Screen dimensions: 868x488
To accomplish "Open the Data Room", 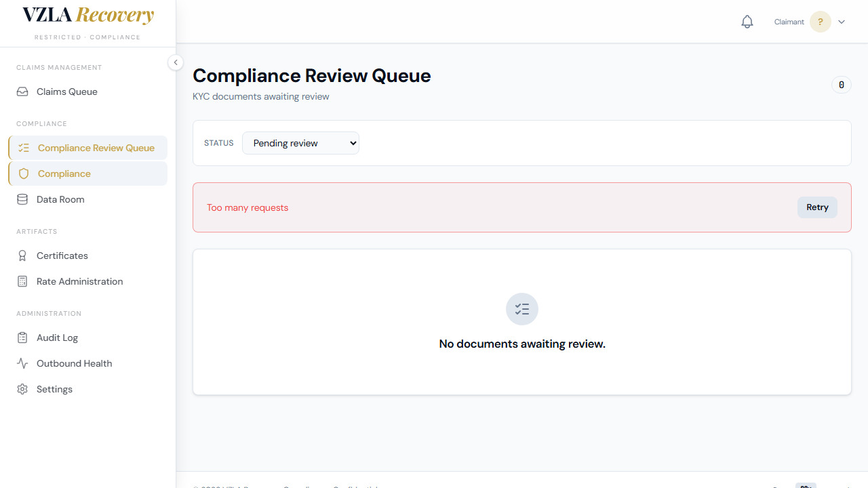I will point(88,199).
